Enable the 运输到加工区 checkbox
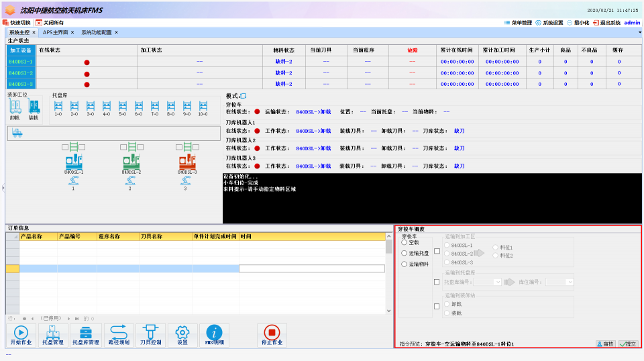Screen dimensions: 644x361 [x=437, y=252]
